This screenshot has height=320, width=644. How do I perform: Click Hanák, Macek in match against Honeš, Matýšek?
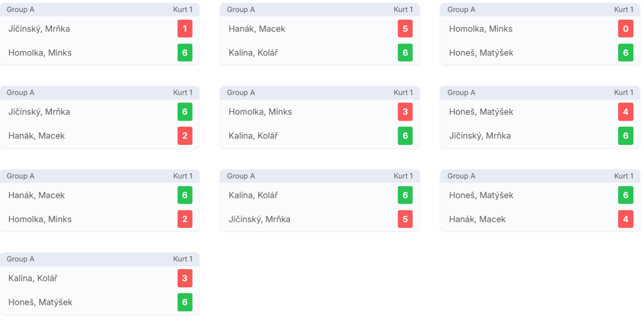pyautogui.click(x=477, y=219)
